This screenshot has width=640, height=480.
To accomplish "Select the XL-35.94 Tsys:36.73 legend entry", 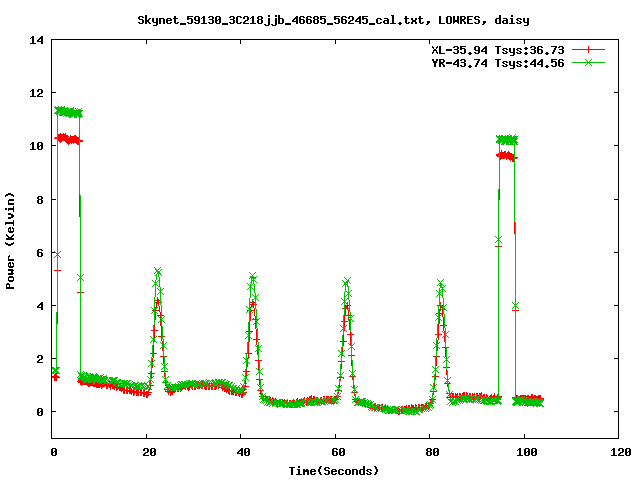I will click(498, 50).
